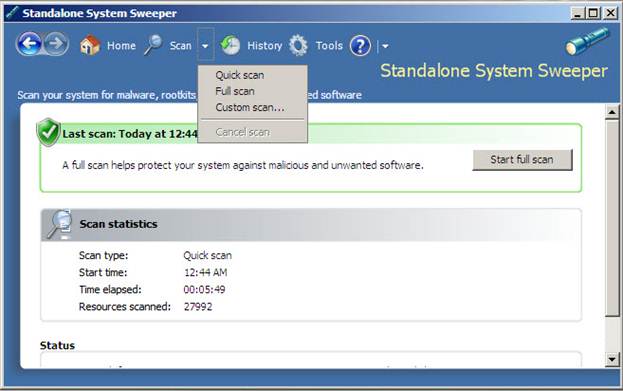Screen dimensions: 623x391
Task: Click the Scan magnifying glass icon
Action: click(x=153, y=45)
